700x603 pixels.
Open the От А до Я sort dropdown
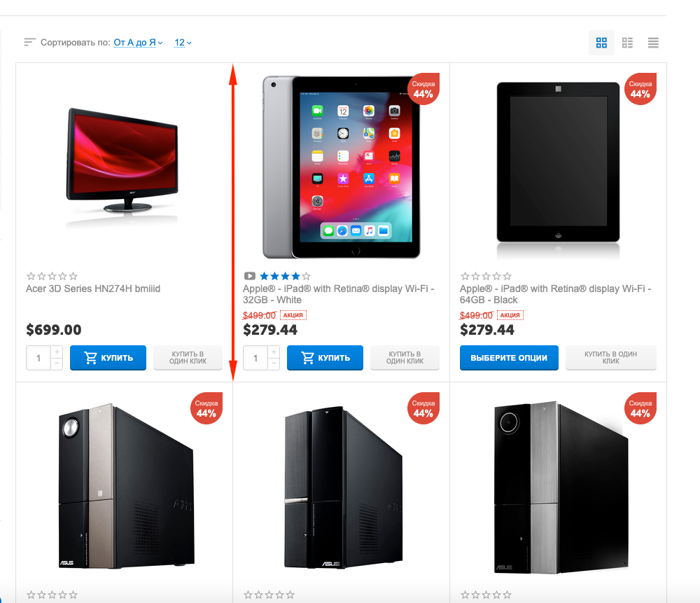click(138, 43)
